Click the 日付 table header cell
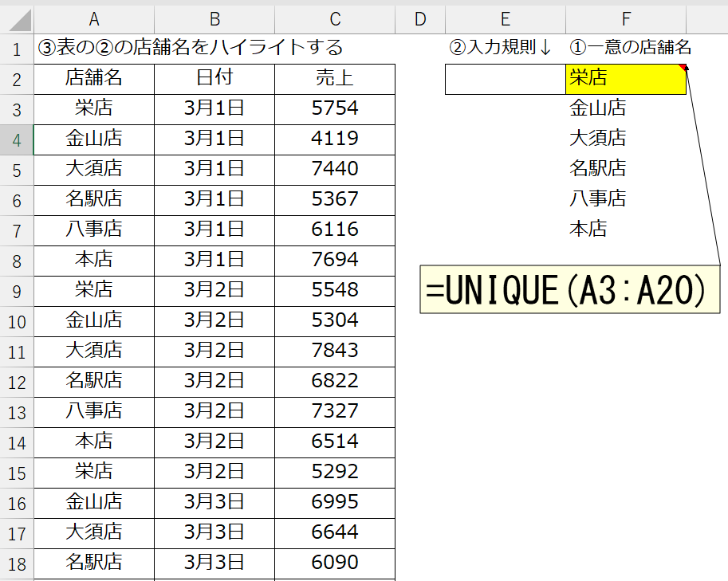The width and height of the screenshot is (728, 581). pos(214,80)
